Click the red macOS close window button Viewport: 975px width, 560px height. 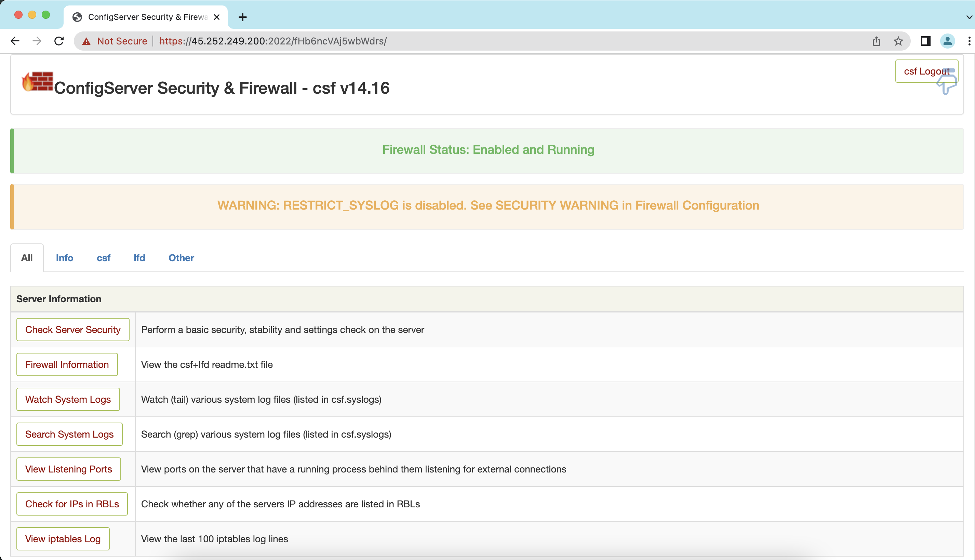tap(18, 15)
